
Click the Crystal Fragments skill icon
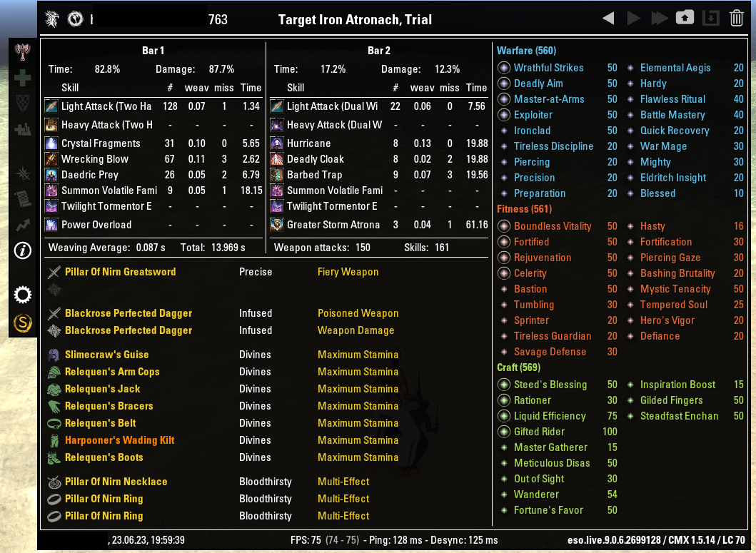(51, 143)
